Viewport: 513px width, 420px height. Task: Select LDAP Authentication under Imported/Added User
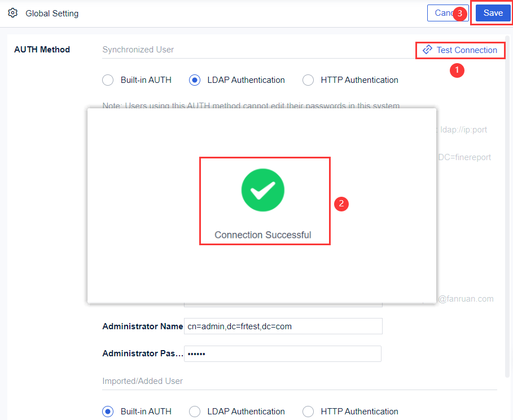[x=194, y=412]
